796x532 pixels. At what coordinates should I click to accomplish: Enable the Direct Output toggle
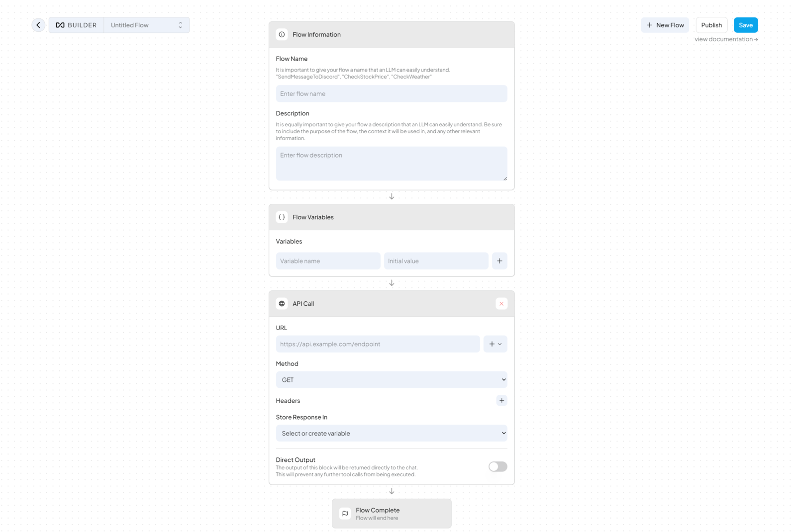(x=497, y=466)
